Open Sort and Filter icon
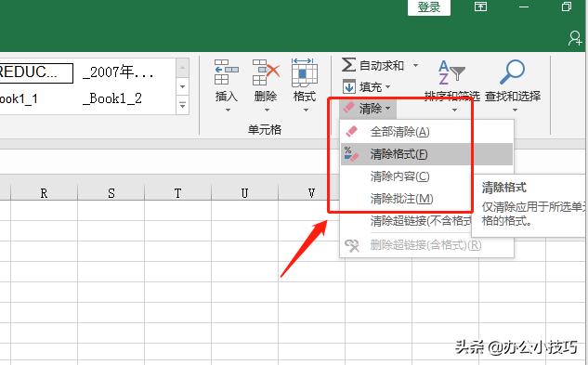Screen dimensions: 588x365 pos(451,72)
